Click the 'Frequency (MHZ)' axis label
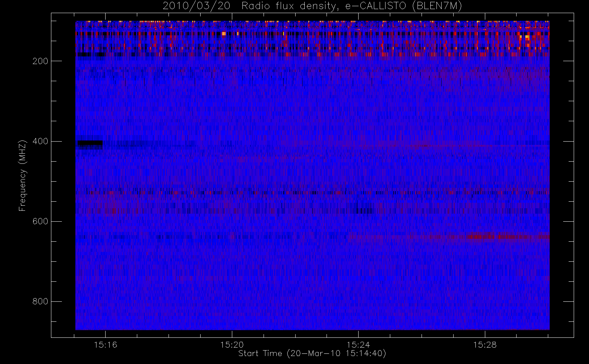The image size is (589, 364). [23, 175]
